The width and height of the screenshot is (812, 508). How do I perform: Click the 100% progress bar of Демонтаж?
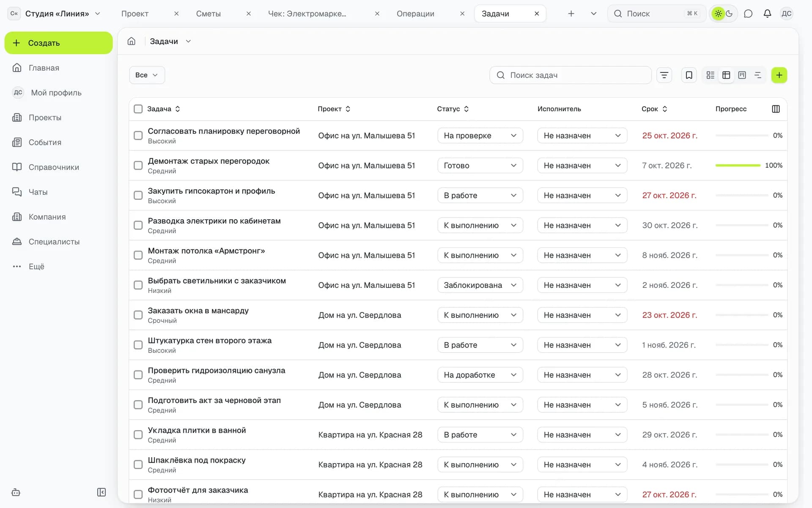[738, 165]
